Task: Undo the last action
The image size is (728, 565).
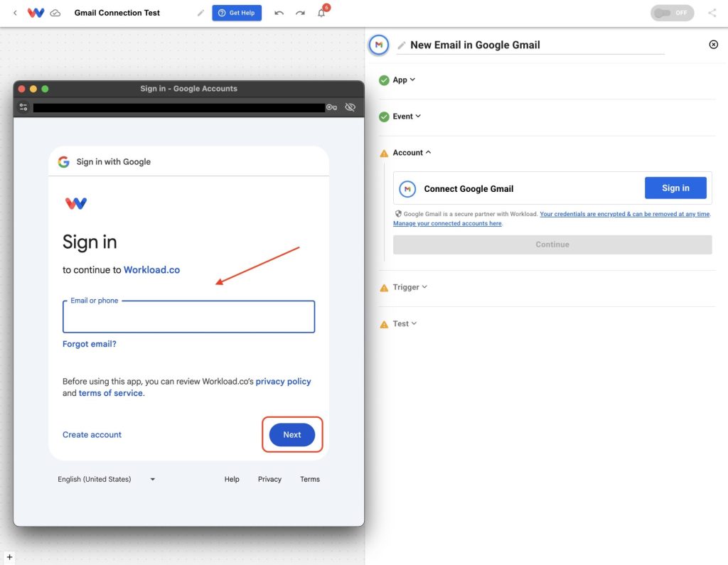Action: click(279, 13)
